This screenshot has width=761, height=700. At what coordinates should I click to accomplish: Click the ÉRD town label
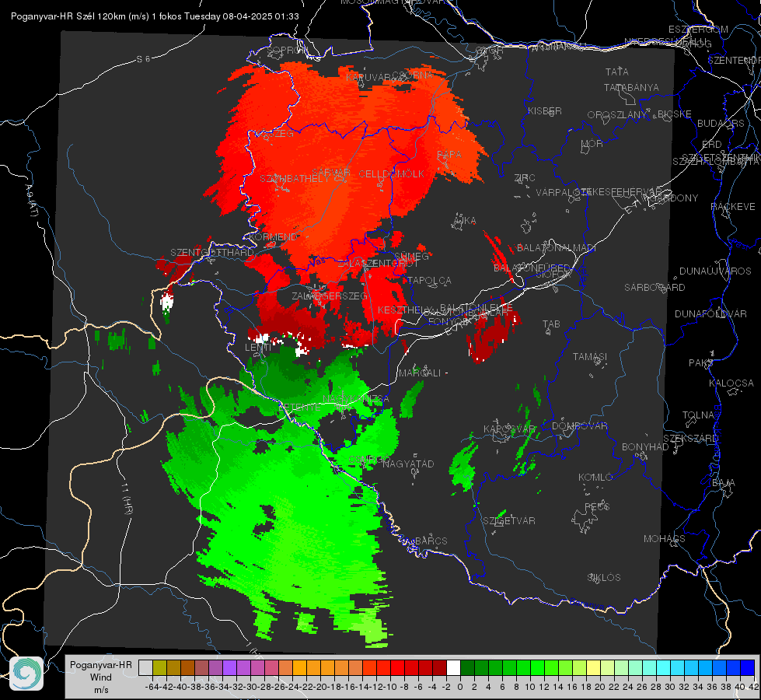tap(711, 144)
